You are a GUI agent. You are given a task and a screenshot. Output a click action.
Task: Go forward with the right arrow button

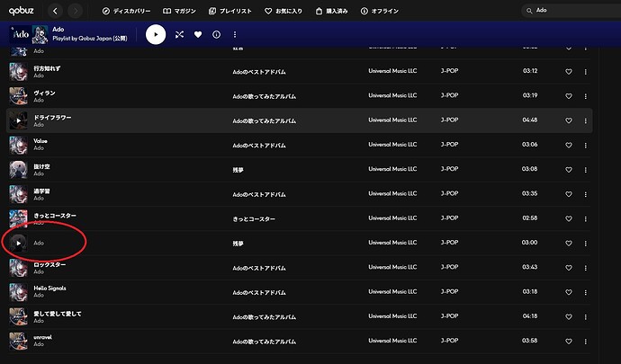pyautogui.click(x=76, y=11)
